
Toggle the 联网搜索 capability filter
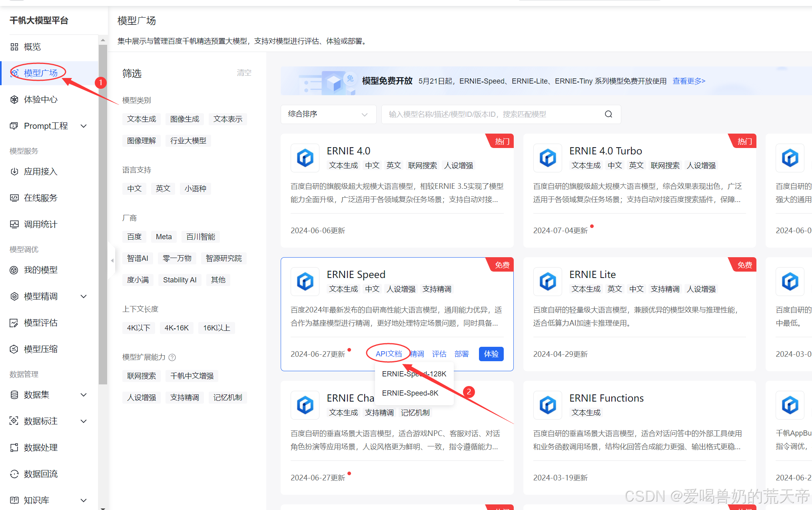142,376
